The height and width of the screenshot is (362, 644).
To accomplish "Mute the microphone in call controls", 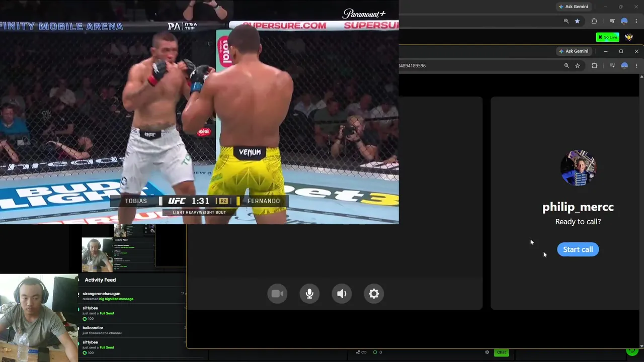I will coord(309,294).
